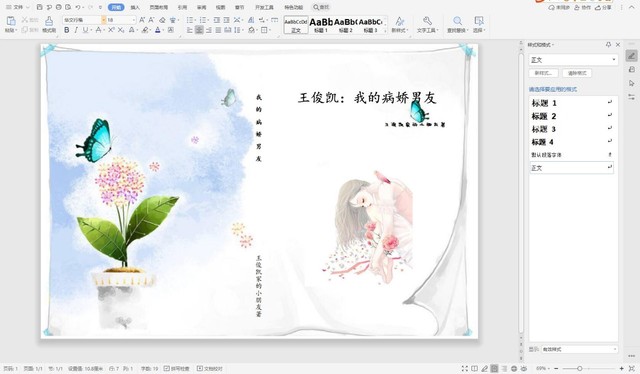
Task: Click the zoom slider handle in status bar
Action: click(579, 368)
